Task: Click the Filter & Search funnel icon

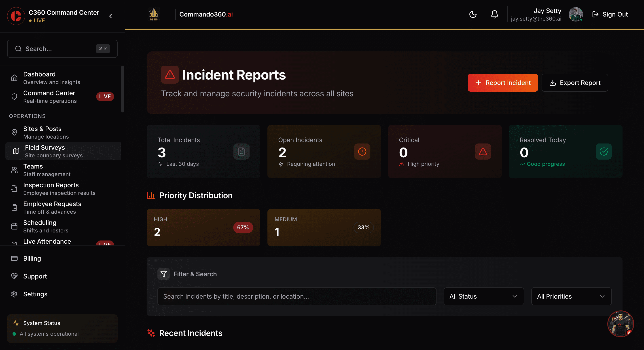Action: [x=163, y=274]
